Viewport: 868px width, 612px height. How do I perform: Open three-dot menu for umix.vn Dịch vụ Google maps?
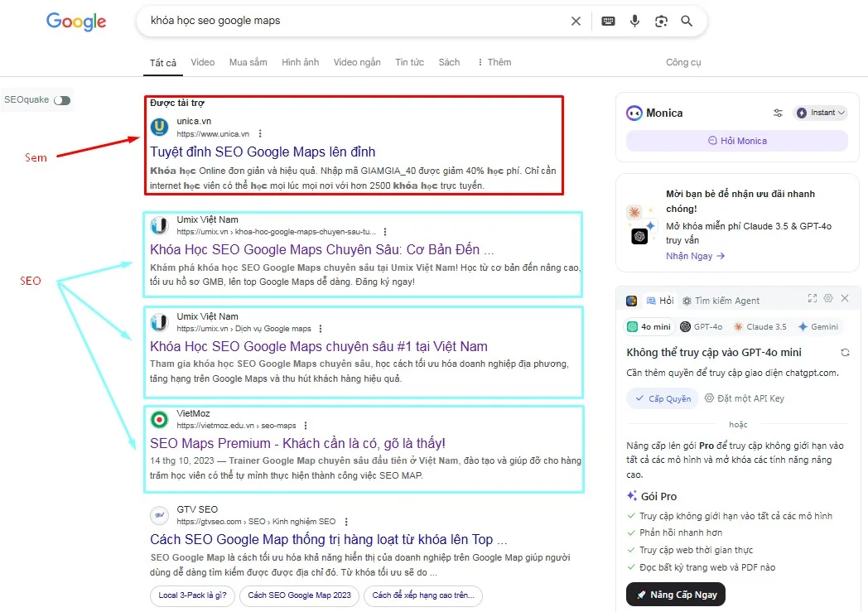pos(320,328)
